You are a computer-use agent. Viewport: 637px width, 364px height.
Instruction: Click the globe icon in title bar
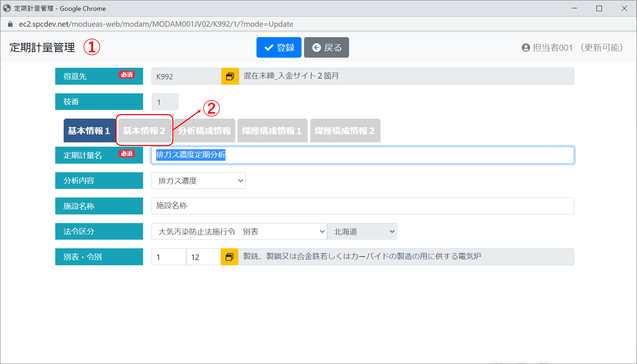7,8
